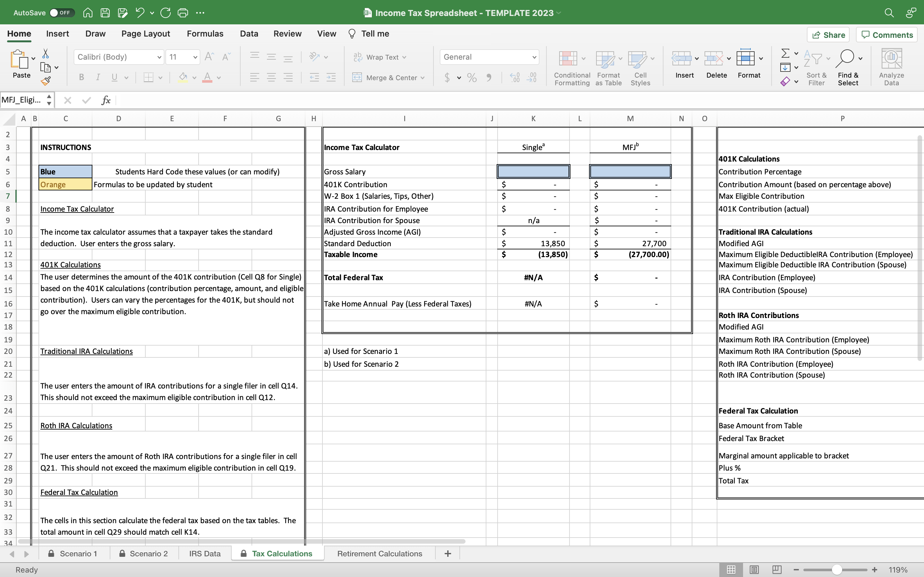Launch Analyze Data
This screenshot has height=577, width=924.
[x=892, y=67]
